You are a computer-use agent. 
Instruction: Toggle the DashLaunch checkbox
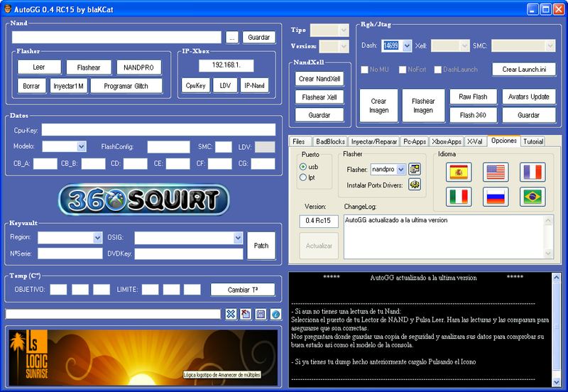(437, 70)
